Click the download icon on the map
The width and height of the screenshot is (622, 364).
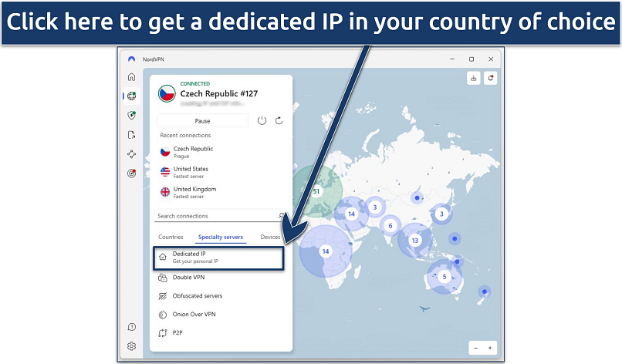click(x=473, y=78)
